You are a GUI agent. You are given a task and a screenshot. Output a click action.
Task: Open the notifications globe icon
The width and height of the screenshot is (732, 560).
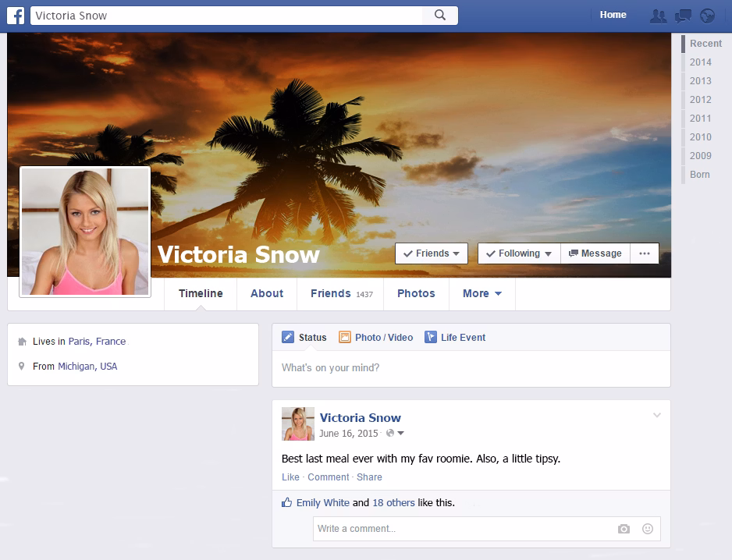[708, 16]
